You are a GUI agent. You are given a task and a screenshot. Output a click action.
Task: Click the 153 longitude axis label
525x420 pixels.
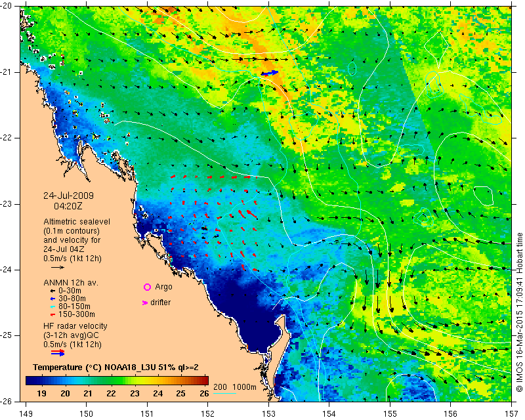click(268, 414)
